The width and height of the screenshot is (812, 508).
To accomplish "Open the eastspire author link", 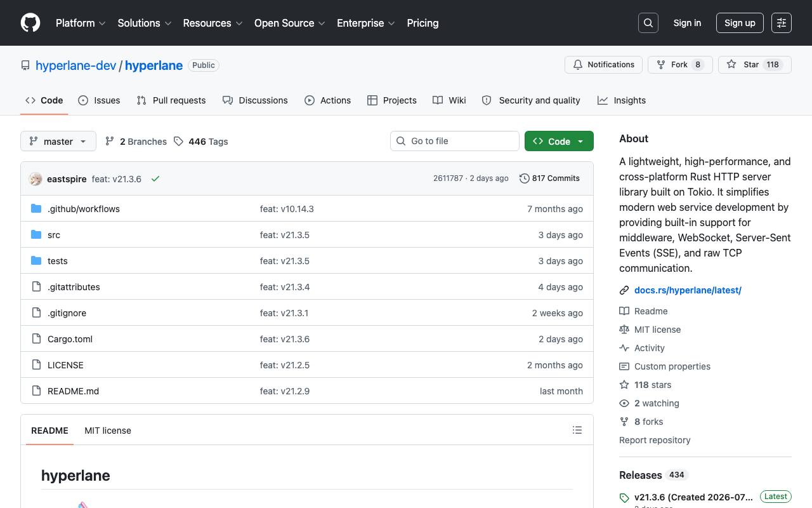I will [x=67, y=179].
